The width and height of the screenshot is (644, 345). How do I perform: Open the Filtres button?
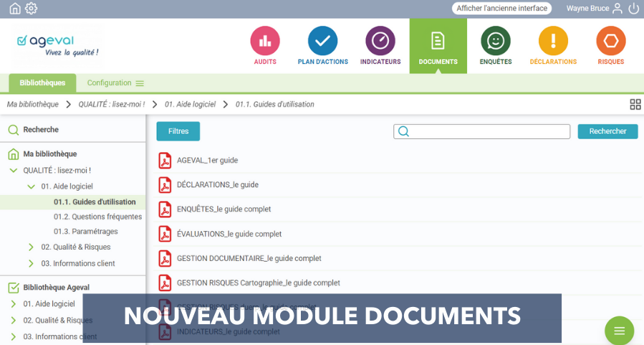178,131
